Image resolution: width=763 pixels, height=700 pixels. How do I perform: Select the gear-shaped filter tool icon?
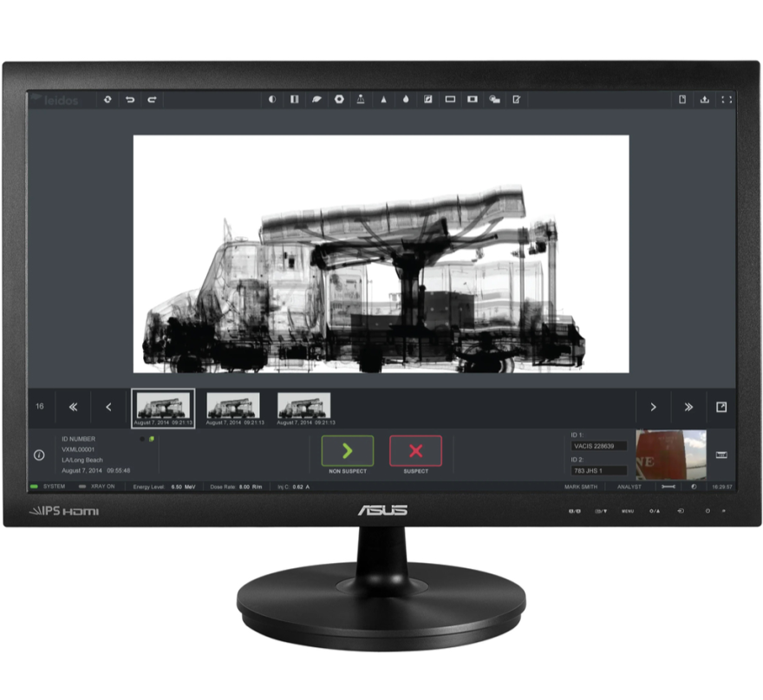pyautogui.click(x=339, y=100)
